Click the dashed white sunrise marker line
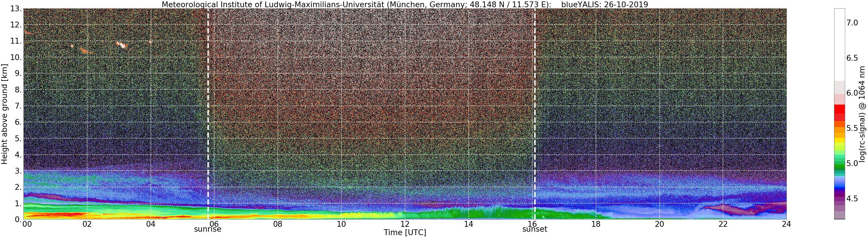The width and height of the screenshot is (868, 238). click(x=208, y=114)
